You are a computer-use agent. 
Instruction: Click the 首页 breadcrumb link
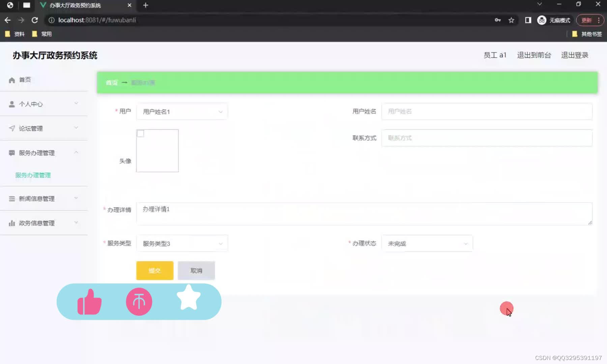click(x=112, y=83)
